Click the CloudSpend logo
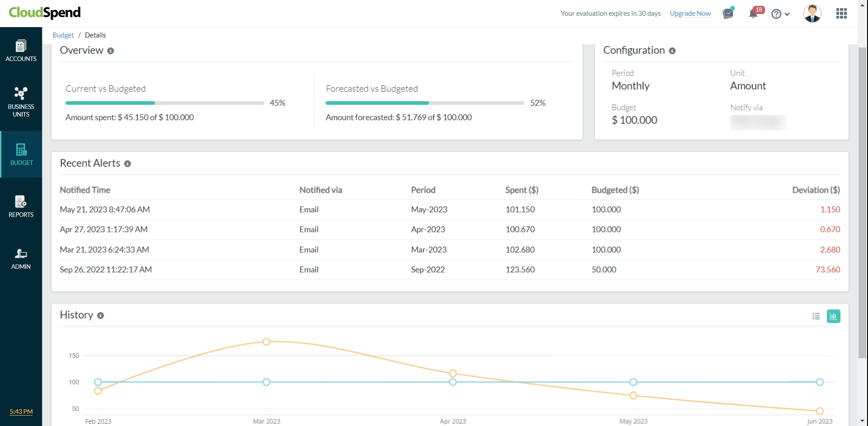This screenshot has height=426, width=868. tap(45, 13)
